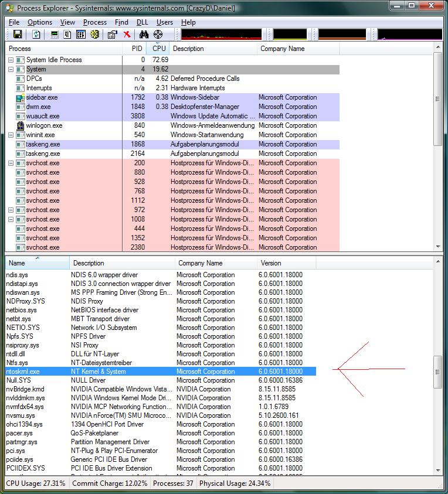Toggle the process tree view icon

pos(67,35)
